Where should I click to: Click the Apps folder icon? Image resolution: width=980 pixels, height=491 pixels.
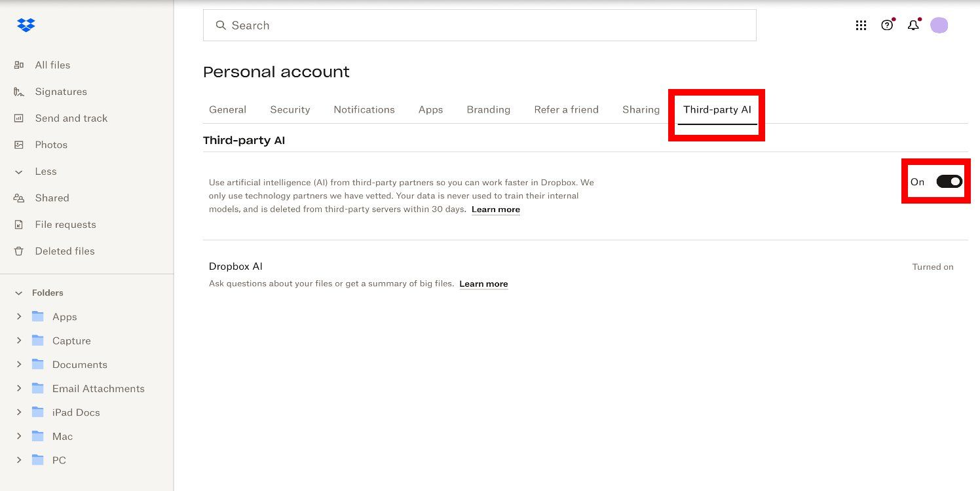point(38,317)
